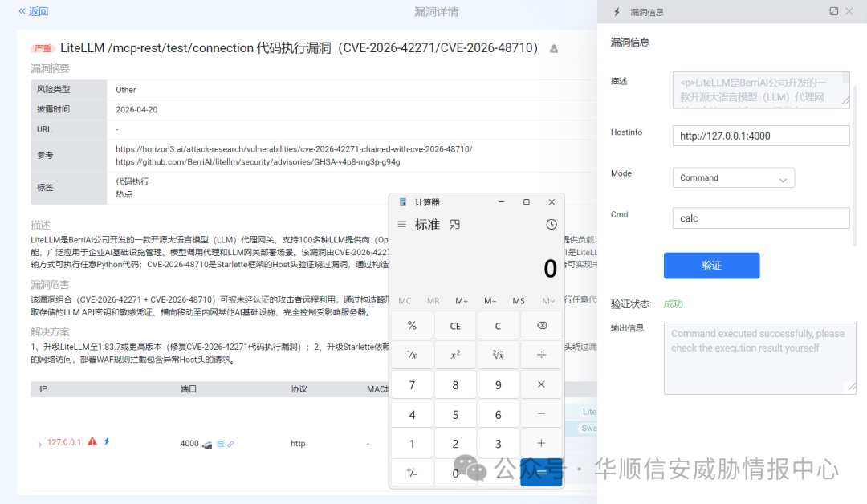
Task: Click Calculator M− memory subtract
Action: point(490,301)
